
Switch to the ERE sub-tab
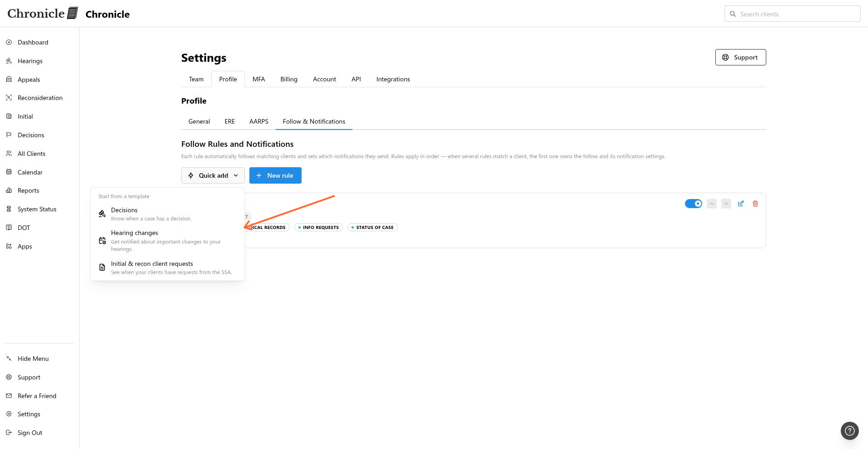coord(230,121)
